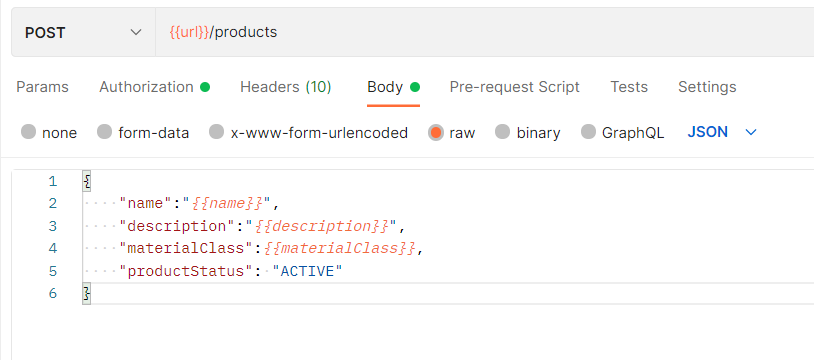Open the POST method dropdown
The image size is (814, 360).
[83, 33]
